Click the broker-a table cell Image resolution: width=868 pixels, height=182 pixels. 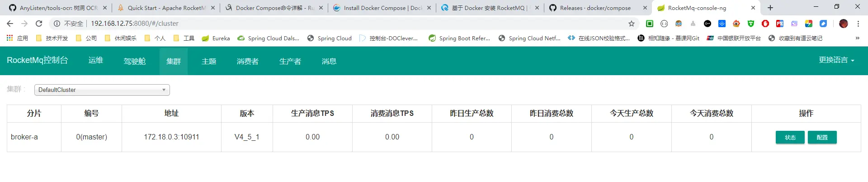pos(34,137)
